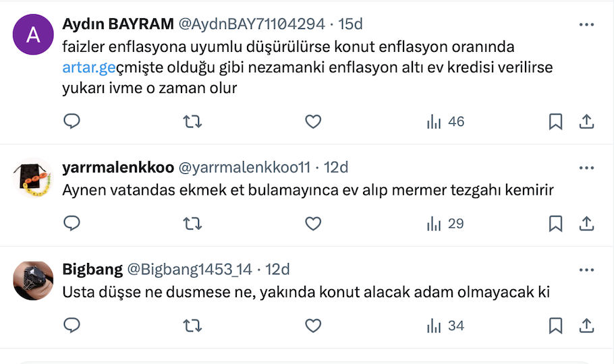Open Bigbang's profile from display name

point(92,270)
